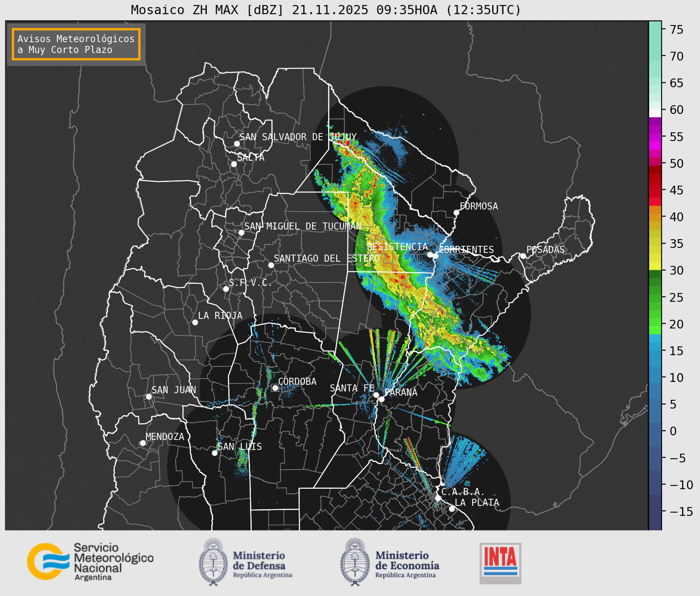The image size is (700, 596).
Task: Click the 60 dBZ white colorbar band
Action: (655, 113)
